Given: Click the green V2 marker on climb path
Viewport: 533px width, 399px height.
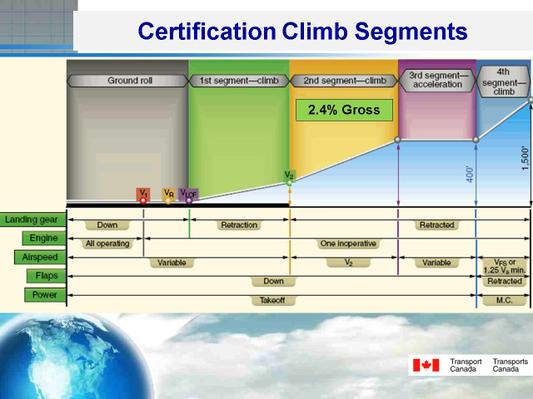Looking at the screenshot, I should tap(289, 177).
